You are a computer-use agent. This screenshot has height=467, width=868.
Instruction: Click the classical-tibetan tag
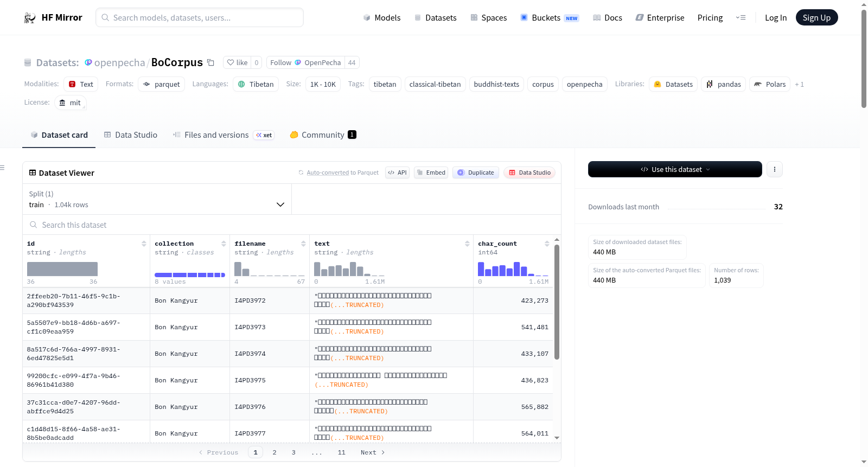435,84
